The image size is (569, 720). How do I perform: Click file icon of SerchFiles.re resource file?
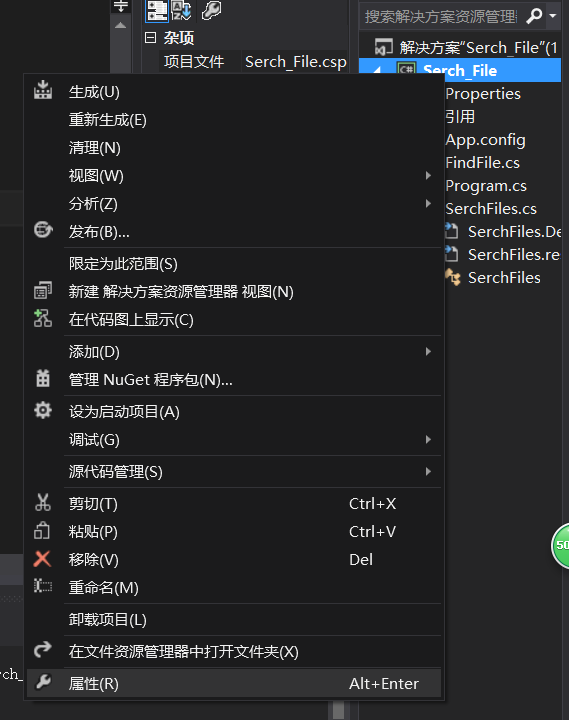click(x=452, y=253)
